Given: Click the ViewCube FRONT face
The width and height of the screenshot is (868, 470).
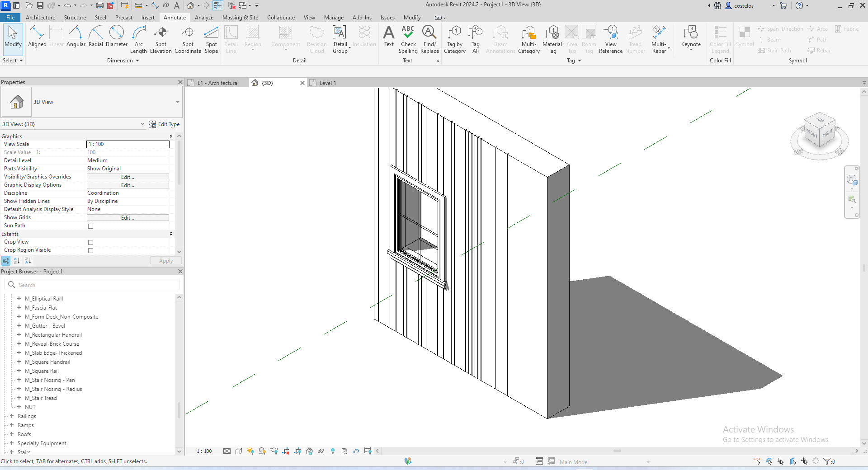Looking at the screenshot, I should (812, 133).
